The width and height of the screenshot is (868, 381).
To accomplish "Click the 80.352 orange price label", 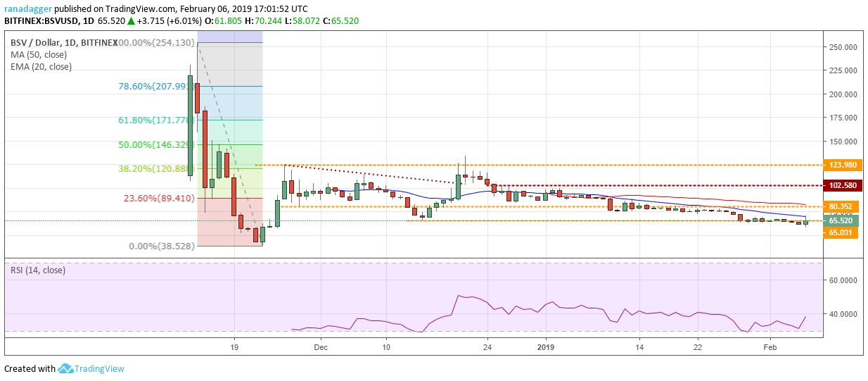I will [x=840, y=207].
